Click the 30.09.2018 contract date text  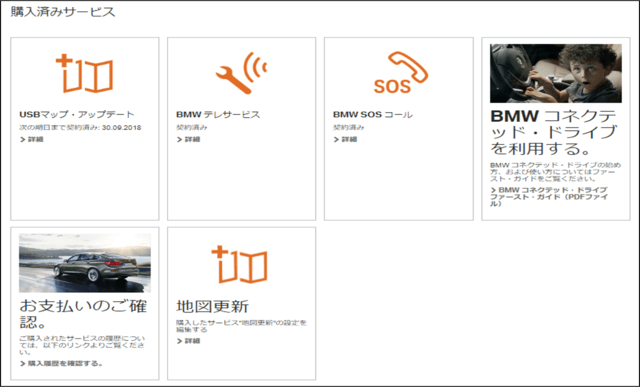[x=122, y=127]
